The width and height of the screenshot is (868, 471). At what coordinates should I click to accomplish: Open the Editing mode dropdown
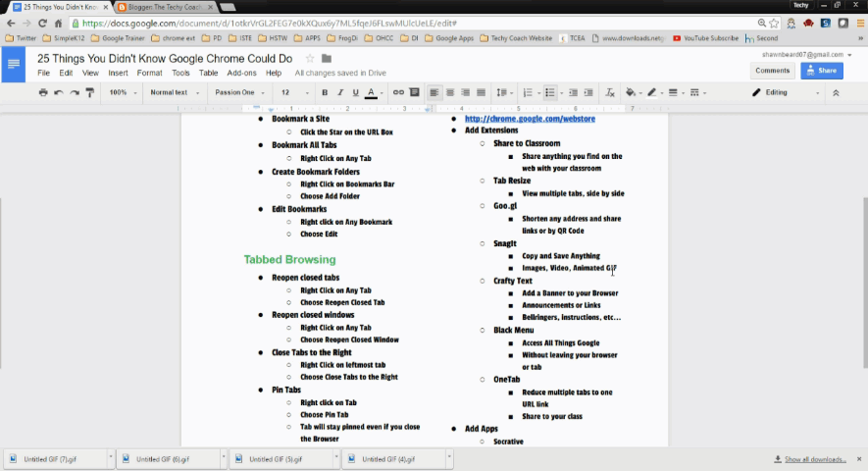point(782,92)
